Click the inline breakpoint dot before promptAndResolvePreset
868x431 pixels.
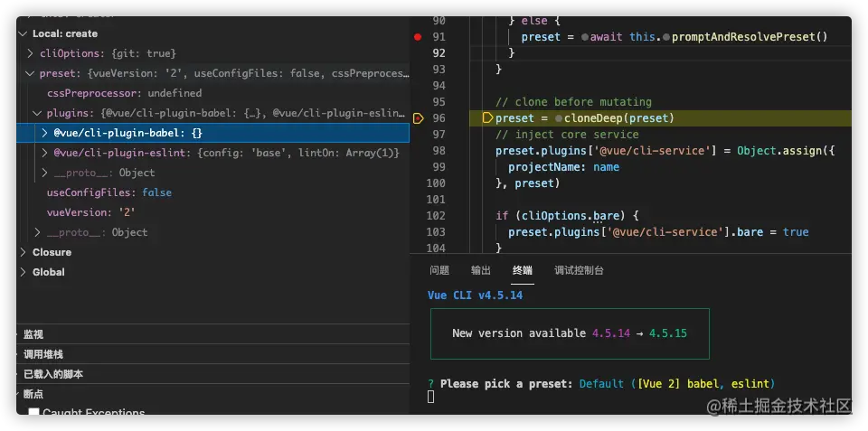666,38
